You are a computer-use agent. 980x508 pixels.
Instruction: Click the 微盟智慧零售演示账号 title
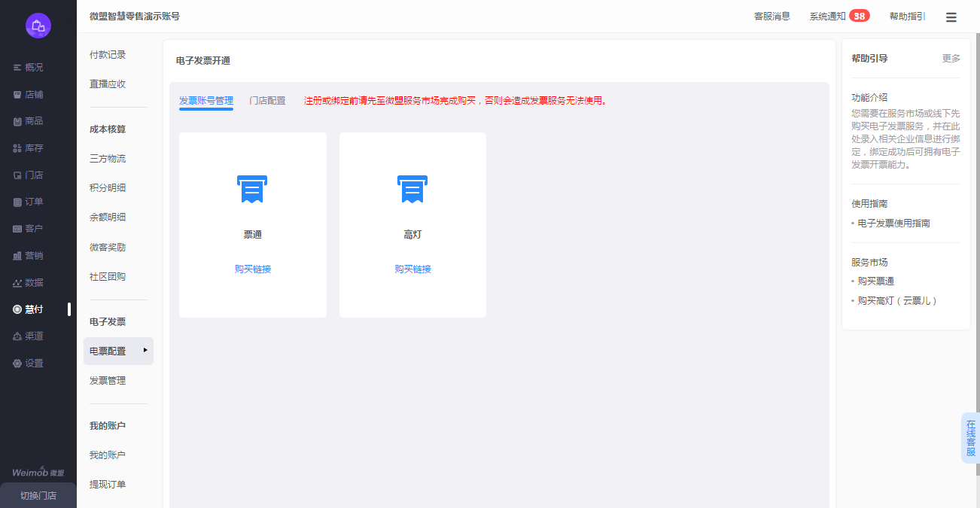(134, 17)
